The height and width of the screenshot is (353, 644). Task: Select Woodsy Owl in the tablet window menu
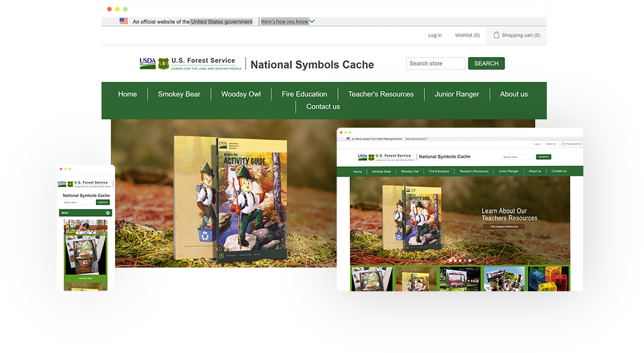410,172
